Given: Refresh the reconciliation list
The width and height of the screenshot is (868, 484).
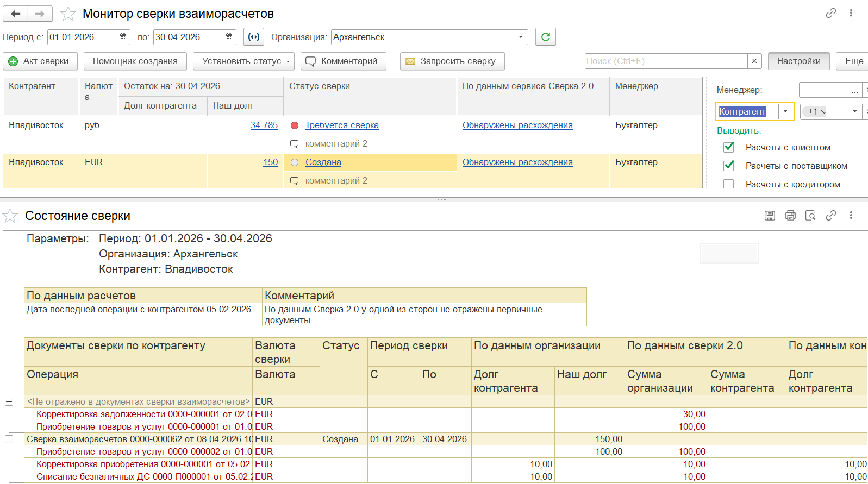Looking at the screenshot, I should 546,37.
